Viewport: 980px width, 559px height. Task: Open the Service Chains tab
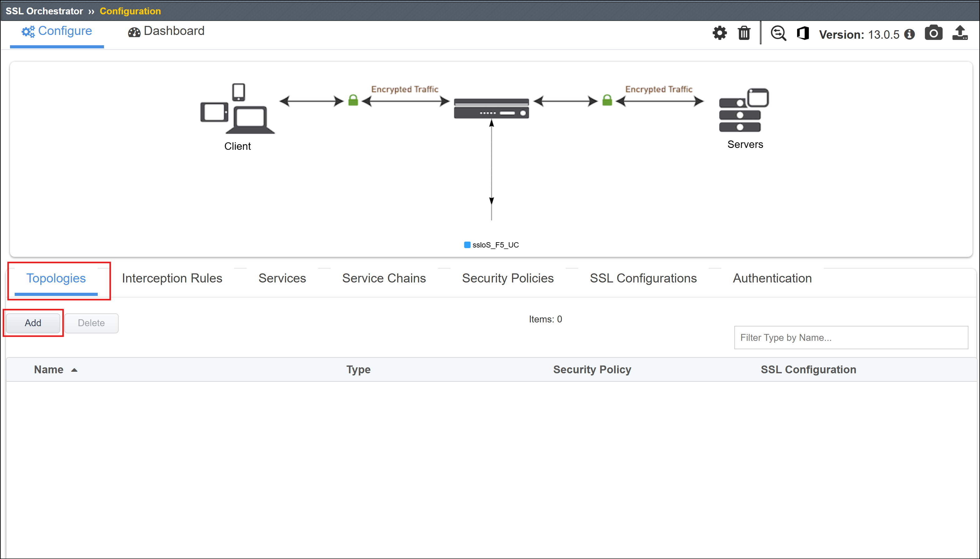coord(384,278)
